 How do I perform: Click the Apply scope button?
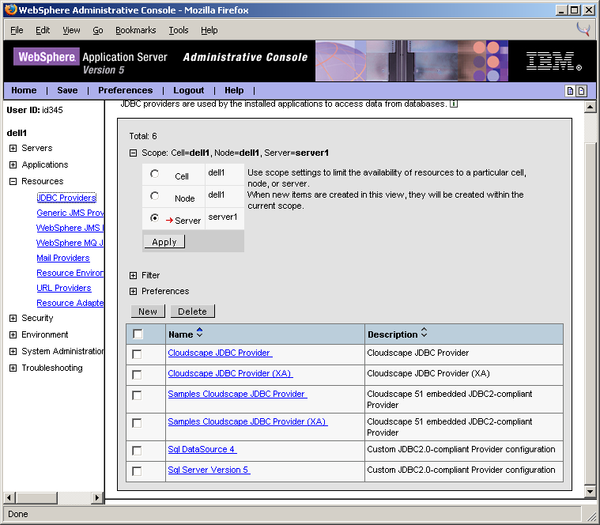pos(164,242)
